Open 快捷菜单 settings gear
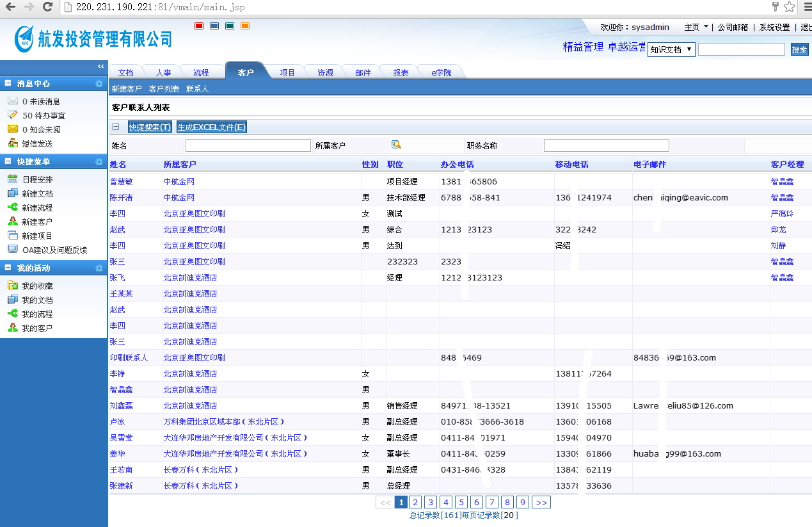The width and height of the screenshot is (812, 527). point(99,161)
